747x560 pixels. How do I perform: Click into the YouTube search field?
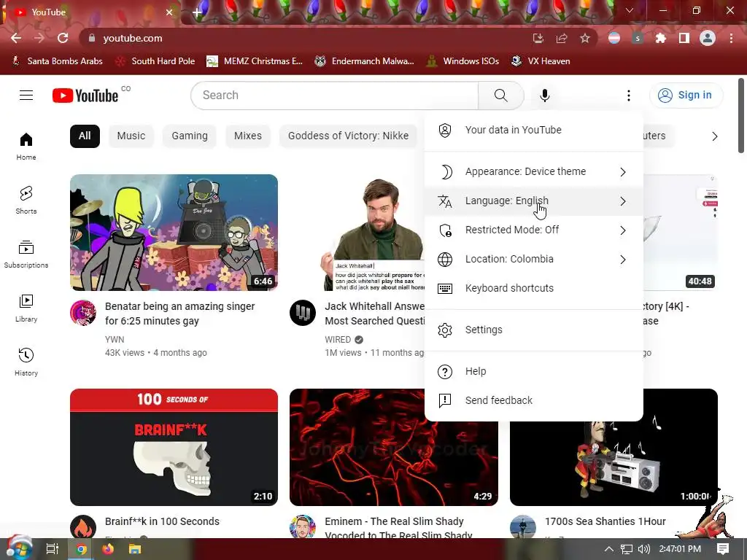pyautogui.click(x=334, y=96)
